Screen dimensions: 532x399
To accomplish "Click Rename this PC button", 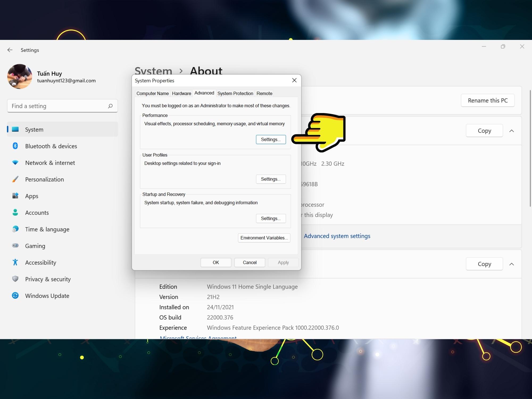I will 488,101.
